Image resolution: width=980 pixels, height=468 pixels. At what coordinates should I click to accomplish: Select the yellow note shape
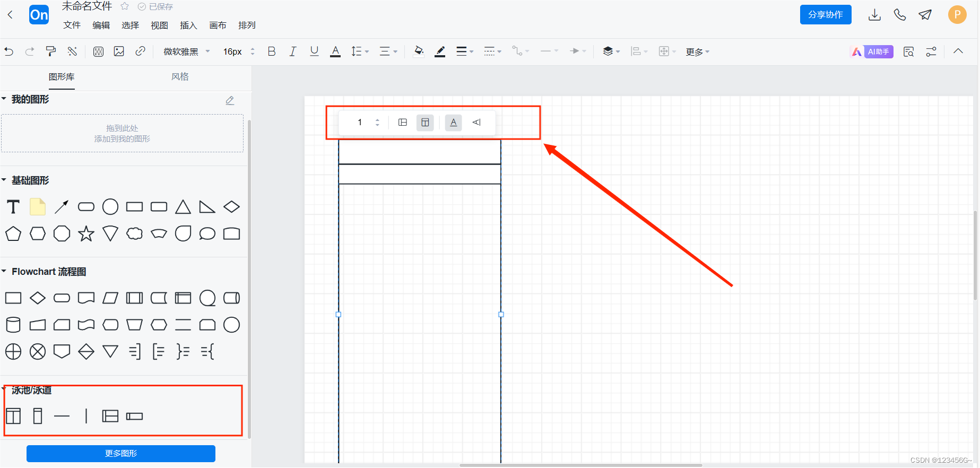(38, 207)
